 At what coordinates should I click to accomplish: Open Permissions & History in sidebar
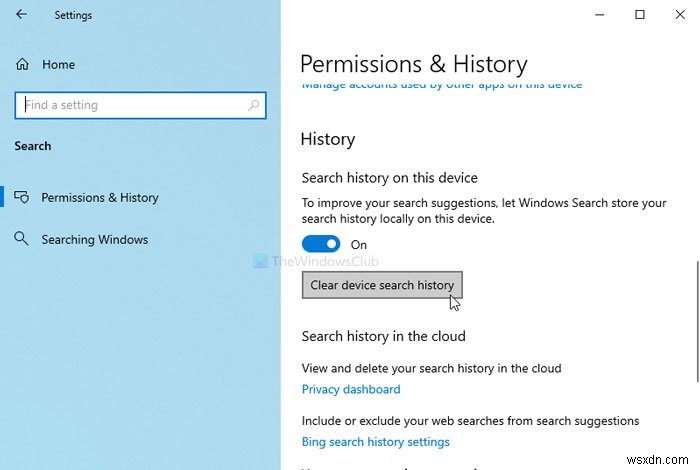(x=100, y=197)
